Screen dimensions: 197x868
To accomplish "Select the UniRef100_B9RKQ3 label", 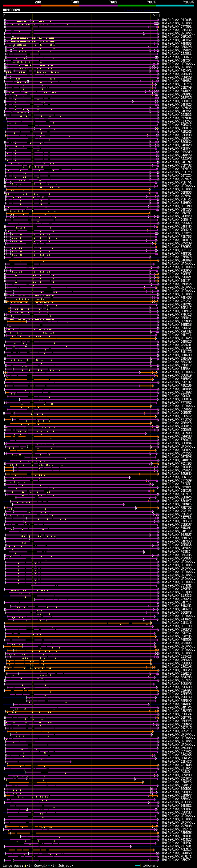I will tap(177, 437).
